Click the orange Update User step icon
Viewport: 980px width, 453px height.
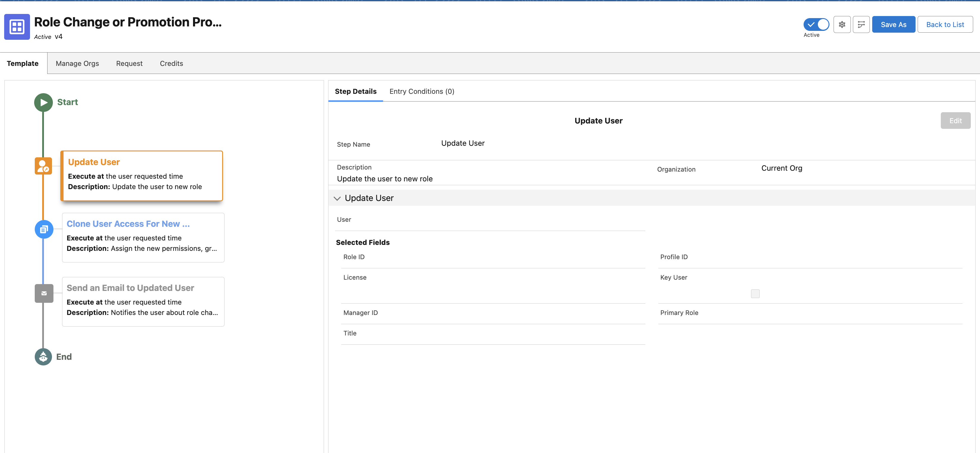[x=43, y=166]
